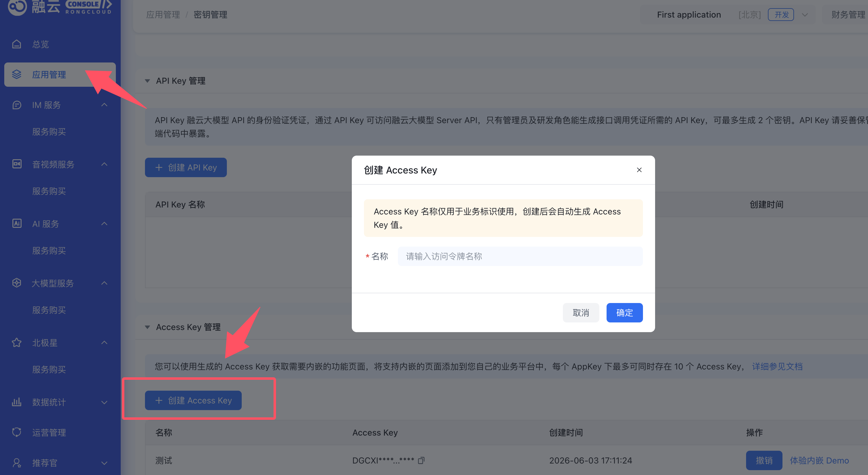Image resolution: width=868 pixels, height=475 pixels.
Task: Click the First application name
Action: 689,15
